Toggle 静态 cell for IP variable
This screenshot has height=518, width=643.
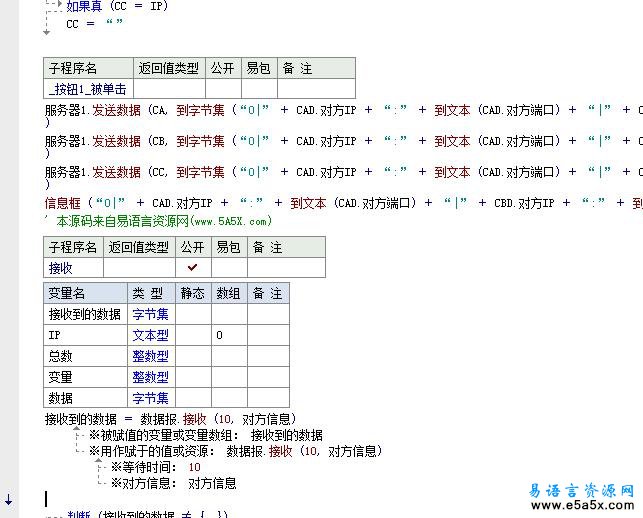click(193, 335)
